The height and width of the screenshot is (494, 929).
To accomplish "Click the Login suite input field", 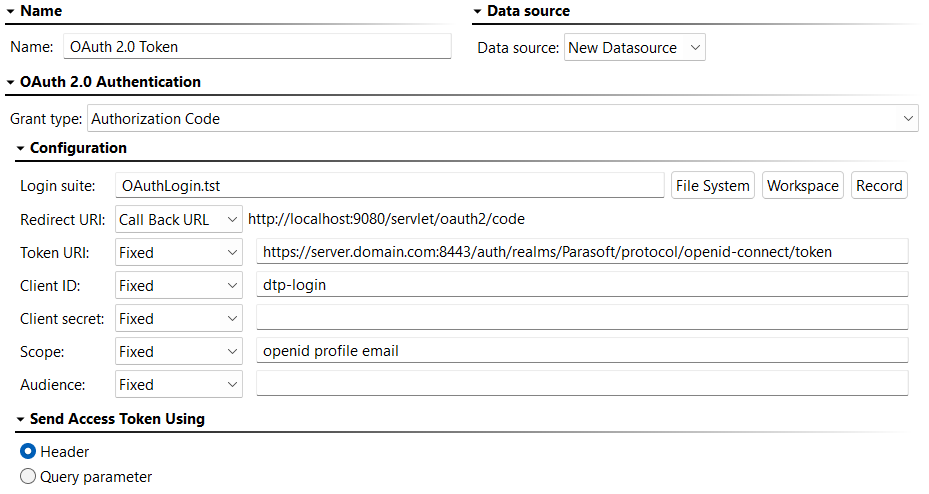I will pyautogui.click(x=389, y=185).
